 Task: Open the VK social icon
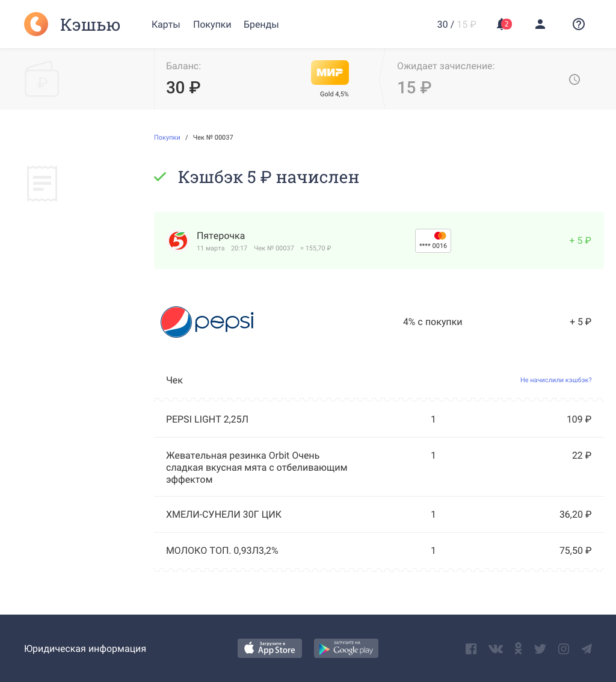(495, 649)
